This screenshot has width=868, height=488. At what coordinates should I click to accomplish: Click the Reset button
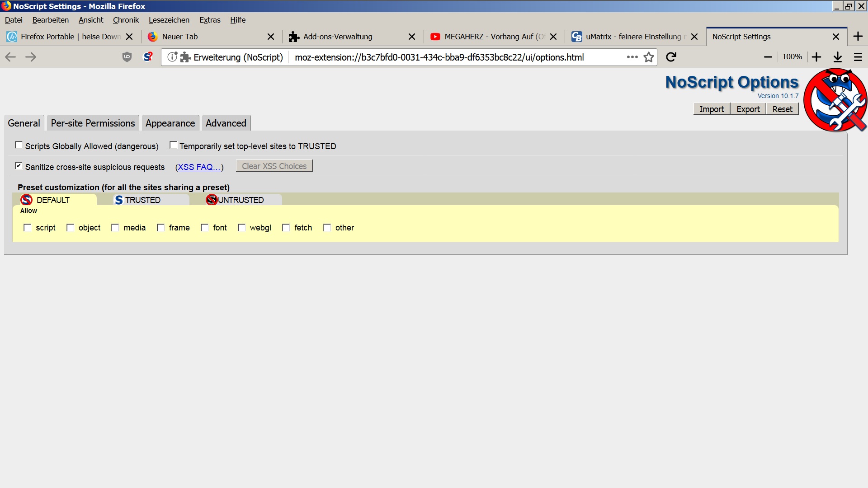(782, 109)
